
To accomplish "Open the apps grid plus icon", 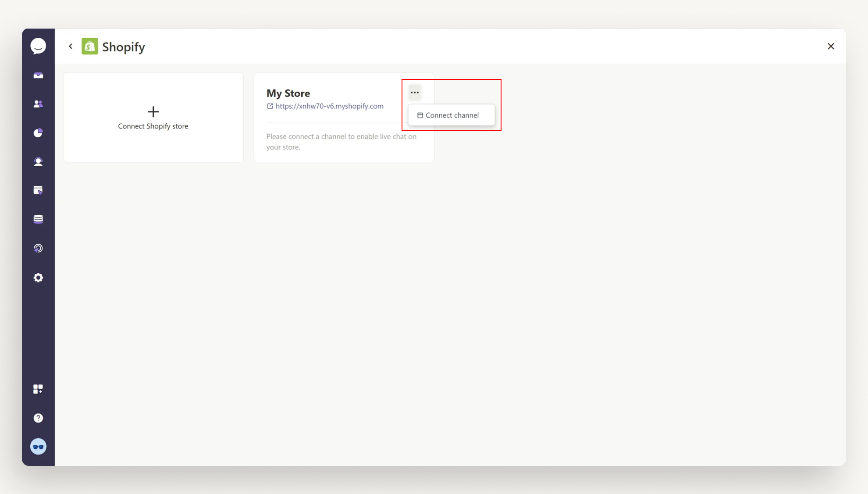I will pos(38,389).
